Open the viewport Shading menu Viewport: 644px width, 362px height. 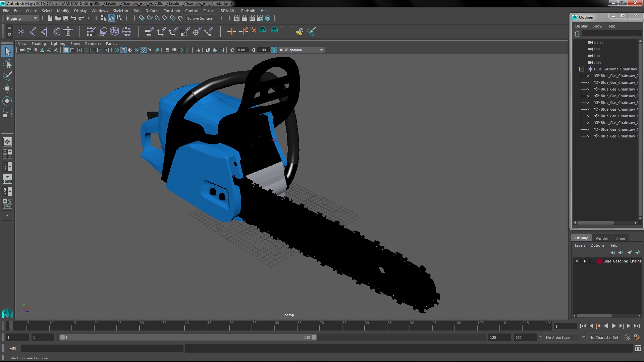click(39, 44)
